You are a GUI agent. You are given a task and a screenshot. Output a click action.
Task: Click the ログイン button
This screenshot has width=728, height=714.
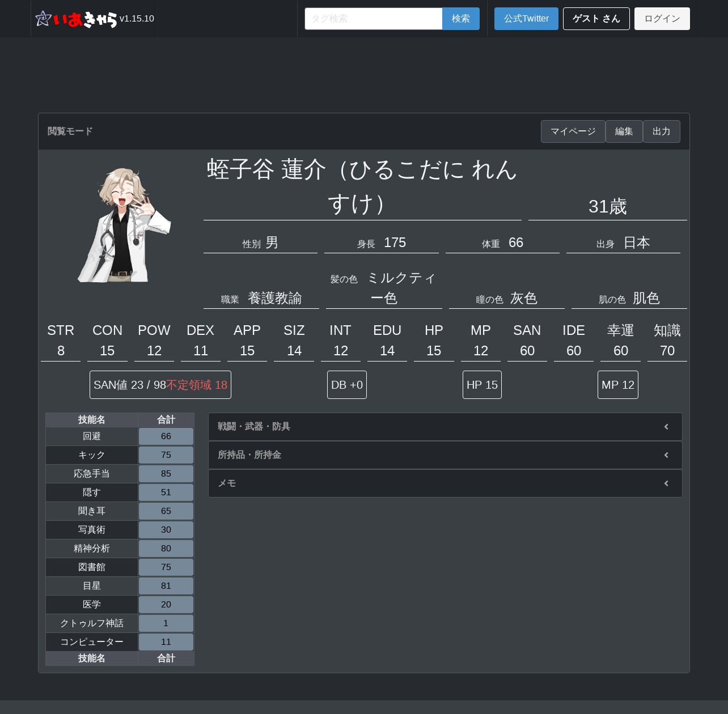pos(662,19)
